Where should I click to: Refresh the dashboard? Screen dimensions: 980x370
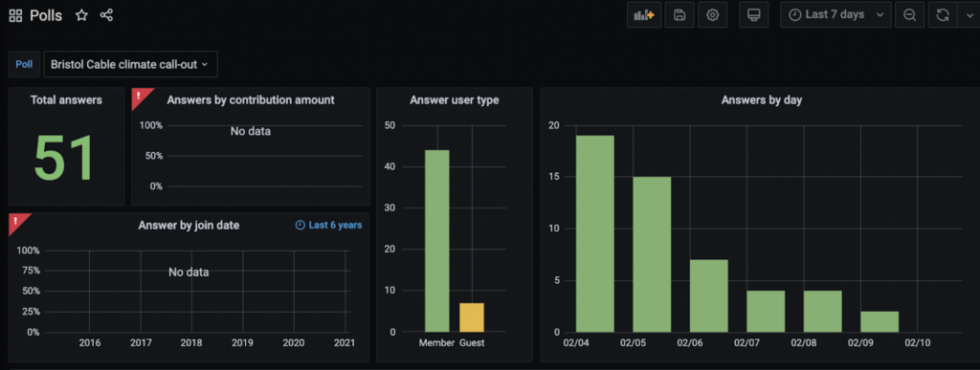pos(943,15)
